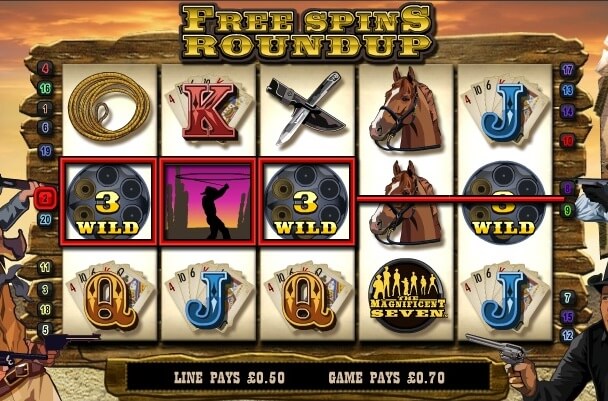The width and height of the screenshot is (608, 401).
Task: Click payline 9 green marker
Action: coord(567,211)
